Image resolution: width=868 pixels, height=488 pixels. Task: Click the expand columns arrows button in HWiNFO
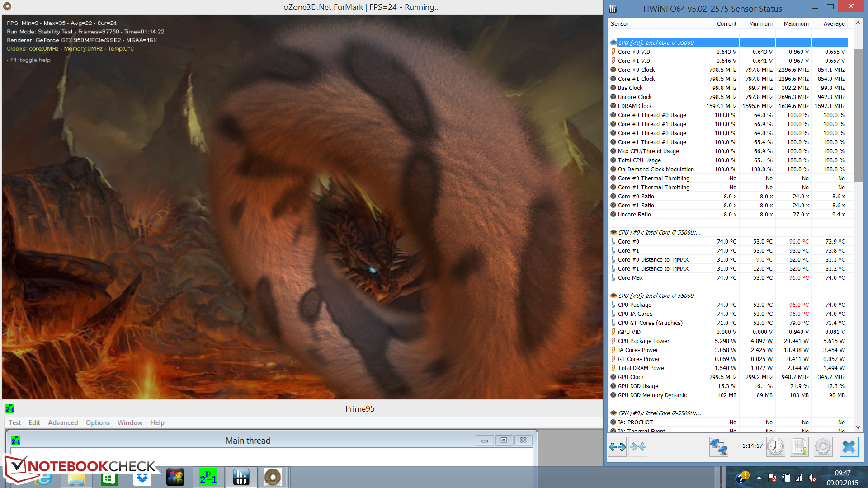(x=617, y=447)
